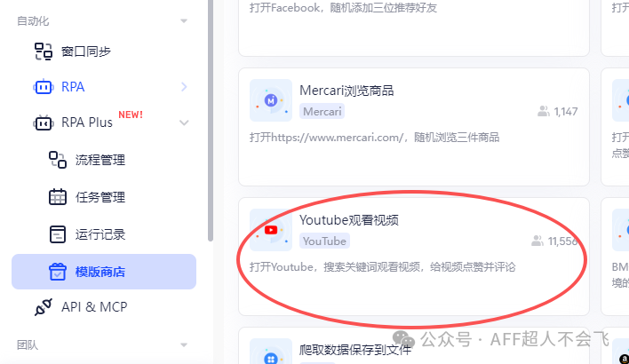Click the 11,556 usage count
This screenshot has height=364, width=629.
point(562,241)
